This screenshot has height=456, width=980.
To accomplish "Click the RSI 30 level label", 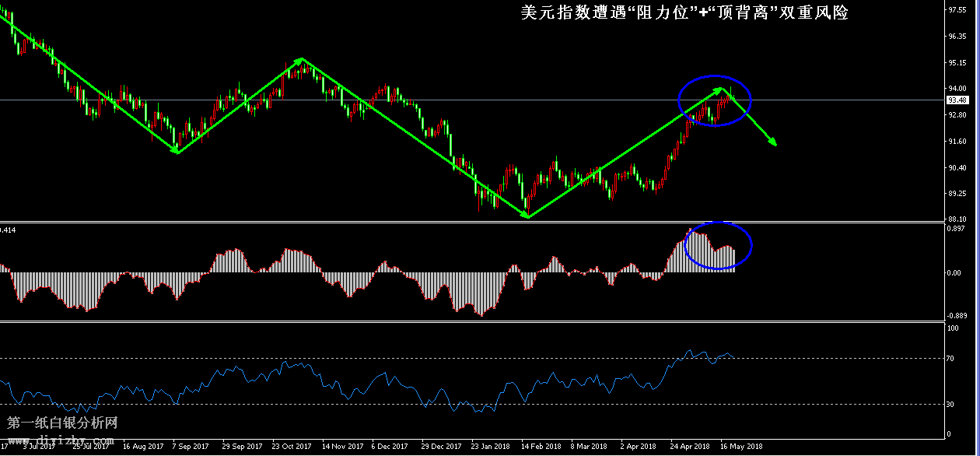I will click(x=951, y=404).
